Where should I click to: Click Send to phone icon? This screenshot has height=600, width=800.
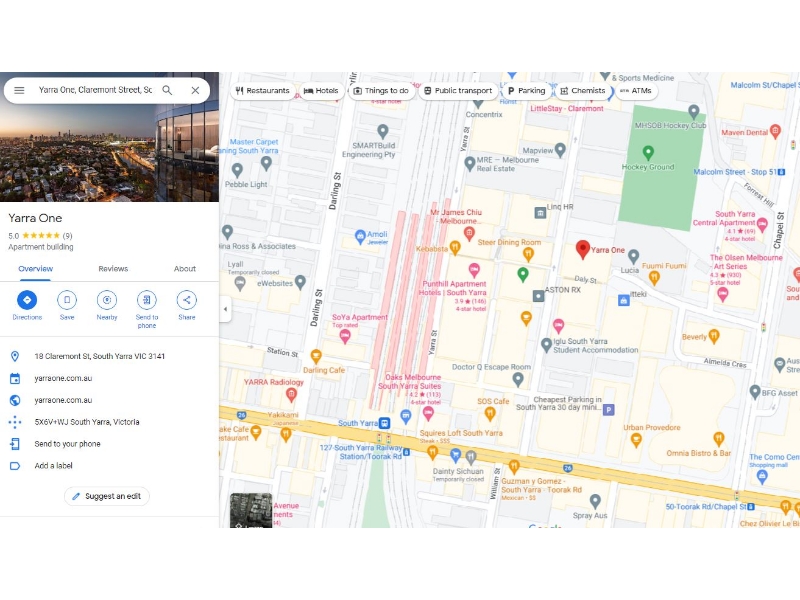coord(147,300)
